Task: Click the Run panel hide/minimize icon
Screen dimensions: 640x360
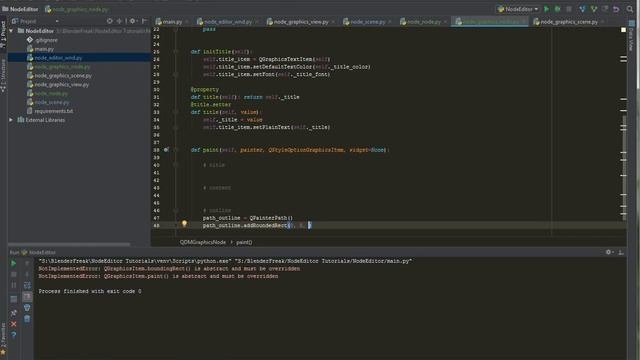Action: pyautogui.click(x=621, y=252)
